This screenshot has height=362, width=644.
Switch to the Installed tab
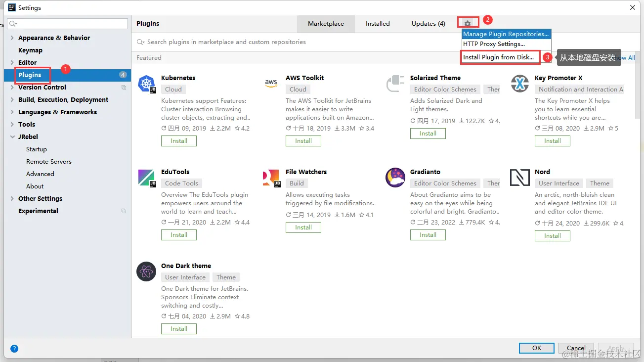click(378, 24)
